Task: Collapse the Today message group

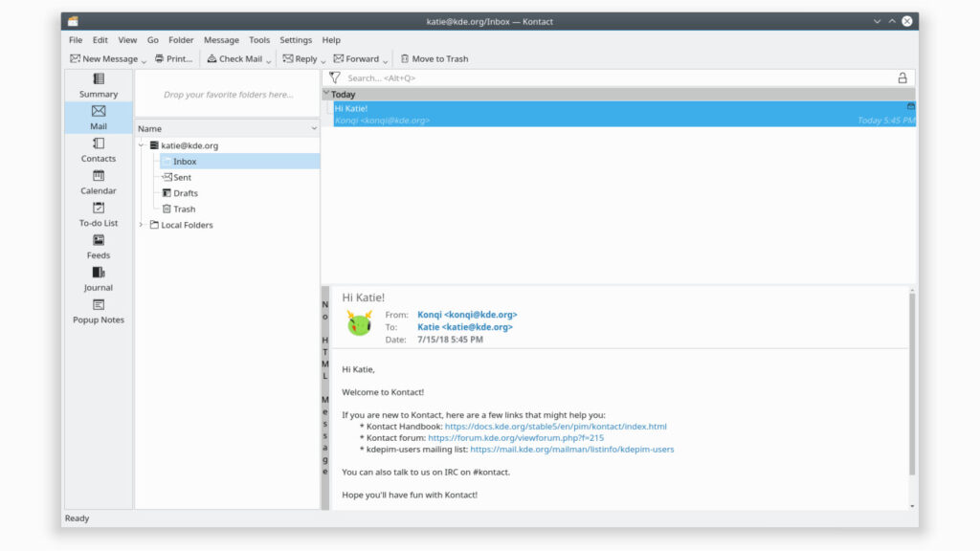Action: point(326,94)
